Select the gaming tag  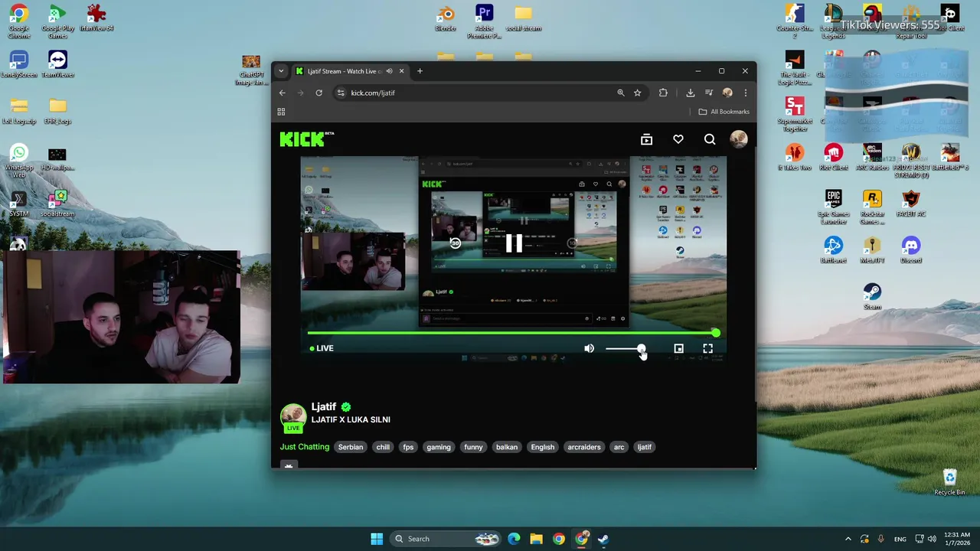439,447
